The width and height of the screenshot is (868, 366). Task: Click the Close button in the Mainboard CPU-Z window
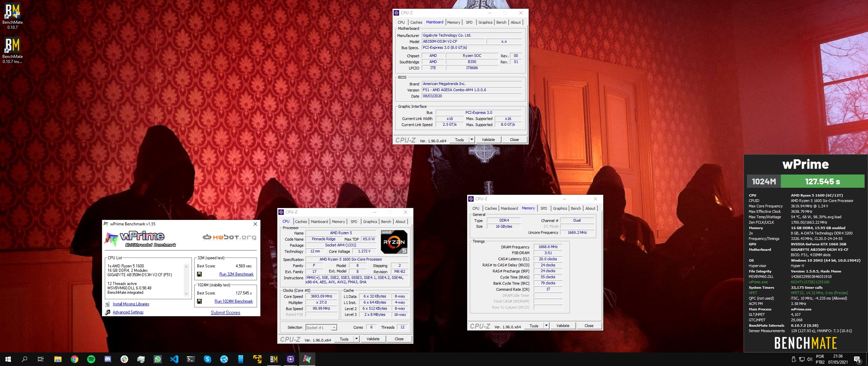coord(514,140)
